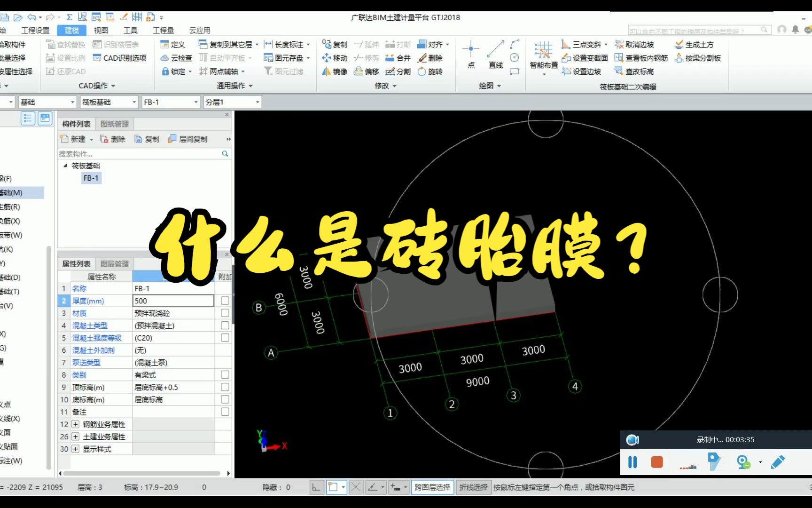
Task: Open the 工程设置 ribbon tab
Action: coord(35,30)
